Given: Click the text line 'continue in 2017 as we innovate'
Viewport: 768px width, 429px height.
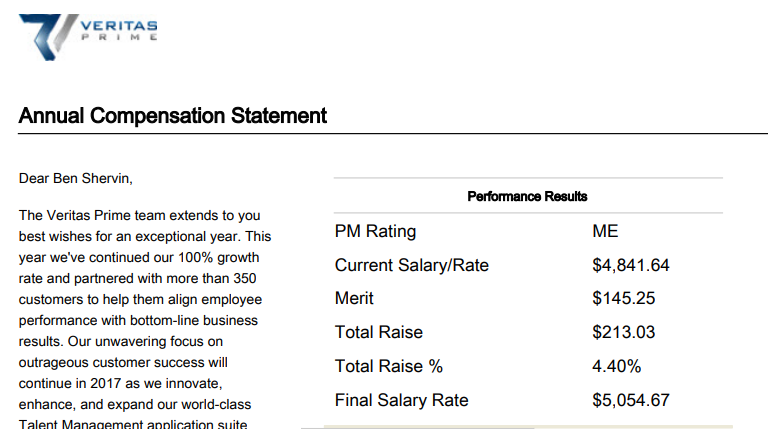Looking at the screenshot, I should click(120, 383).
